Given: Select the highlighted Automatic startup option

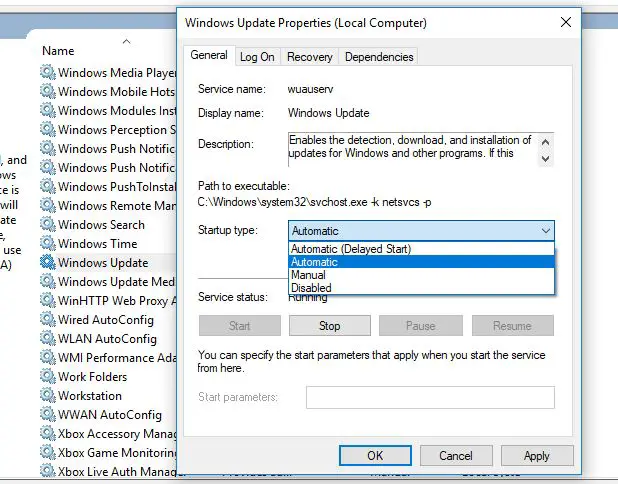Looking at the screenshot, I should tap(421, 262).
